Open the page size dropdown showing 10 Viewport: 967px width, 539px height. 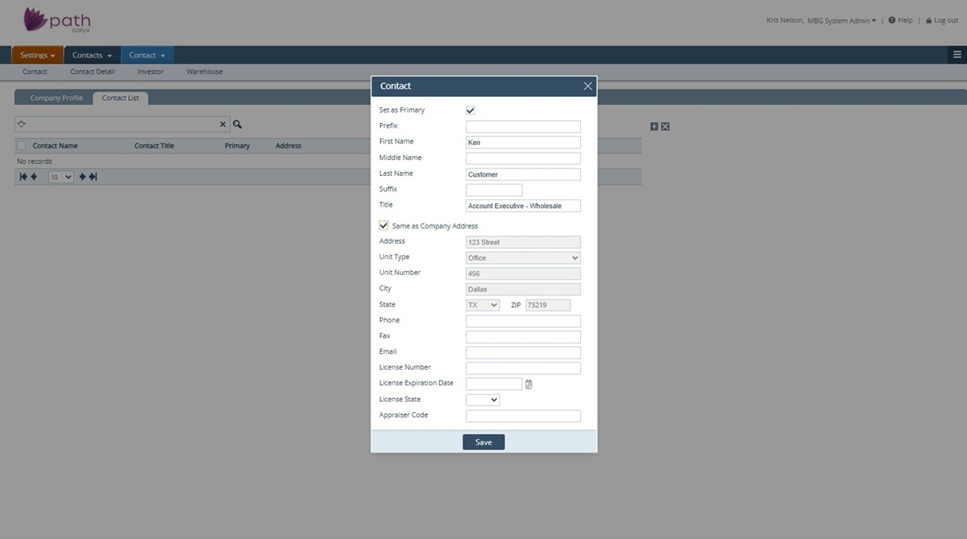(61, 177)
